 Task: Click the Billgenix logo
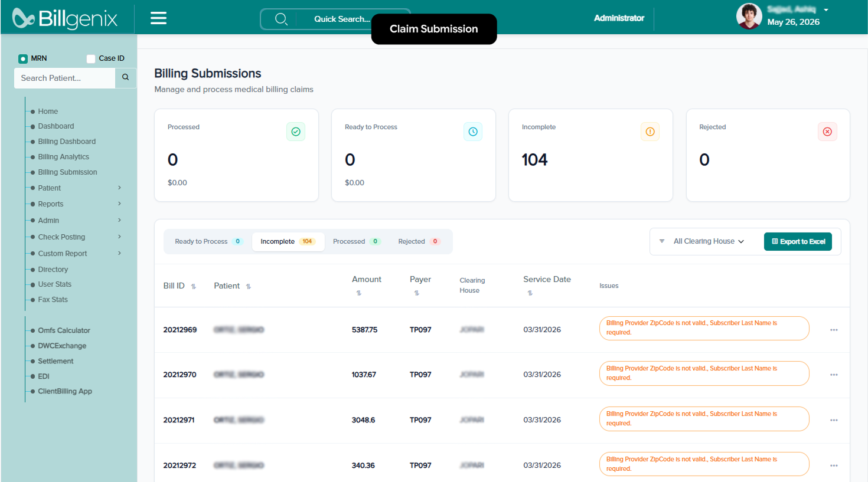pyautogui.click(x=65, y=18)
